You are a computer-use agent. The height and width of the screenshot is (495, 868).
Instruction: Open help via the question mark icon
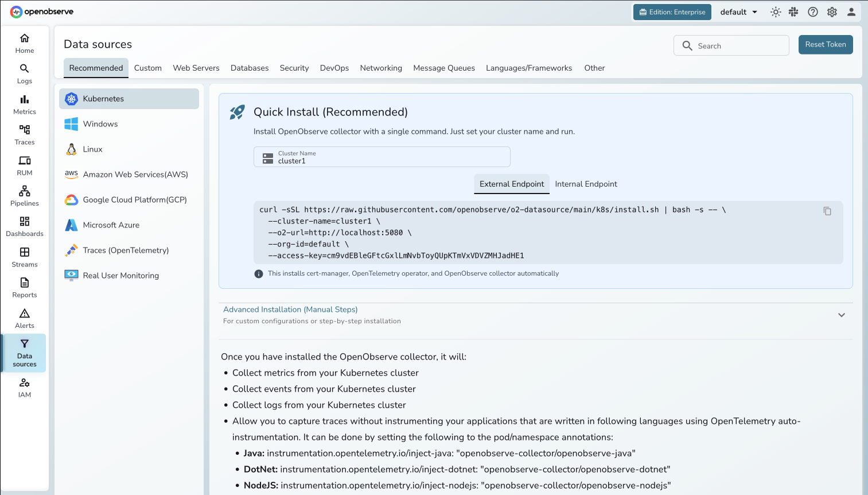click(x=812, y=11)
